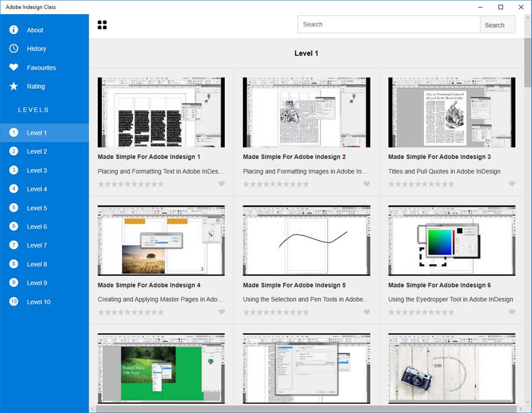Click the History clock icon
This screenshot has height=413, width=532.
click(x=14, y=48)
